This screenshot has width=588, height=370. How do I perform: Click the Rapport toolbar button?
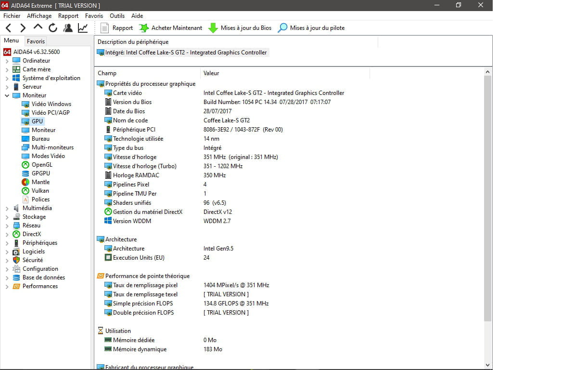pos(117,28)
